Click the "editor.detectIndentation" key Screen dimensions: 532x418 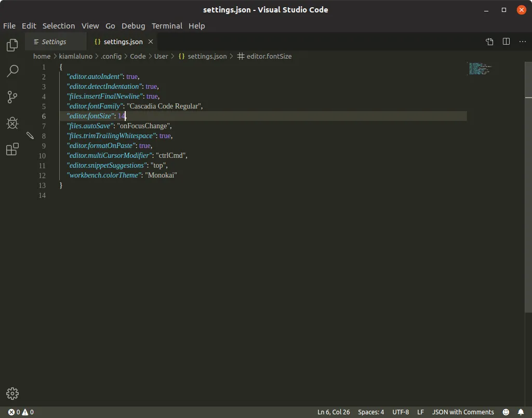click(104, 86)
